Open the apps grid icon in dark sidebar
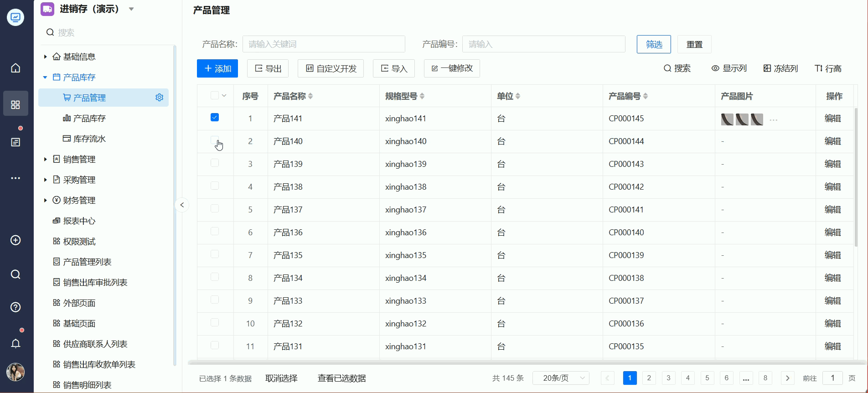This screenshot has height=393, width=868. [15, 104]
